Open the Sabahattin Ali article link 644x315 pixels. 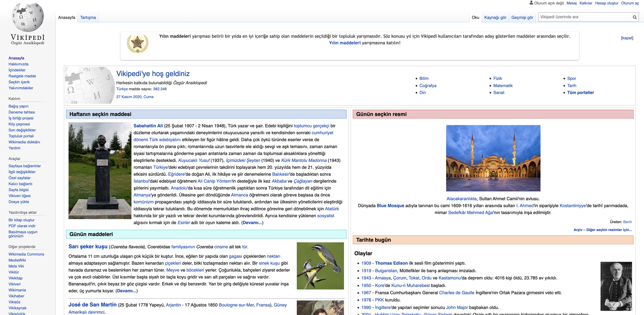(148, 126)
